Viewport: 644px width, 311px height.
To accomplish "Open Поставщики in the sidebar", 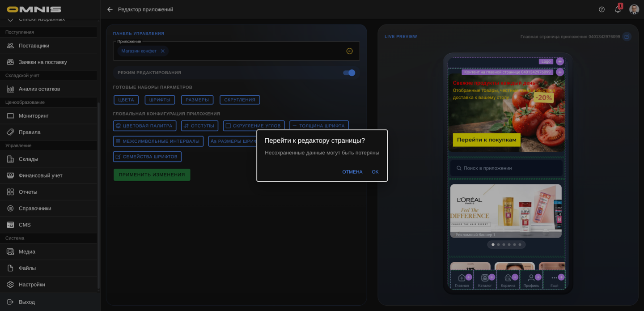I will click(x=34, y=46).
